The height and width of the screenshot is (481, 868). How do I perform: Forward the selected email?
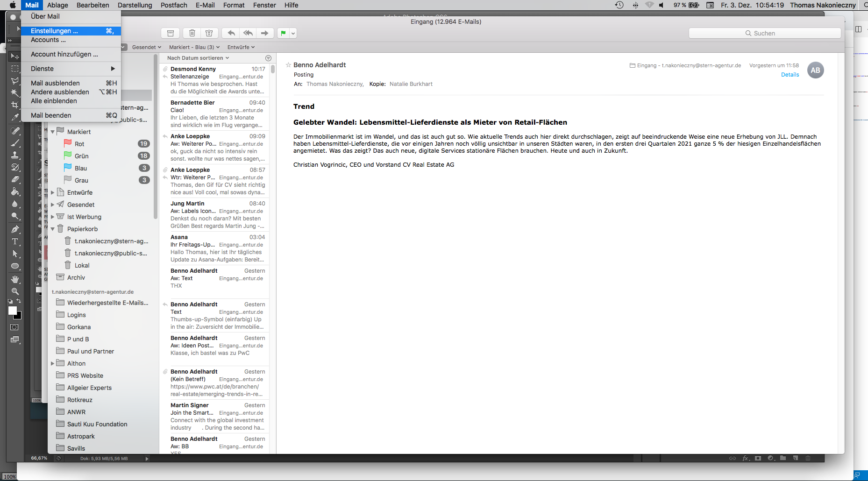tap(265, 33)
